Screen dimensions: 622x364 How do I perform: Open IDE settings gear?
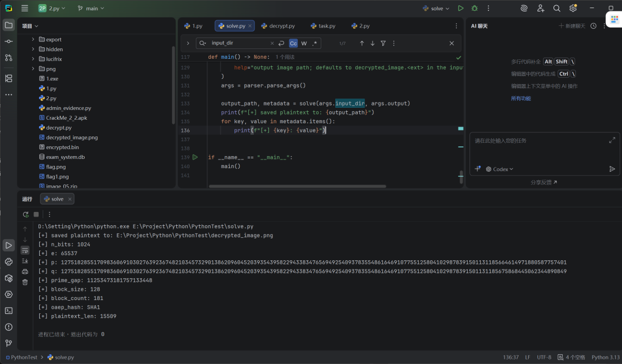pos(573,8)
